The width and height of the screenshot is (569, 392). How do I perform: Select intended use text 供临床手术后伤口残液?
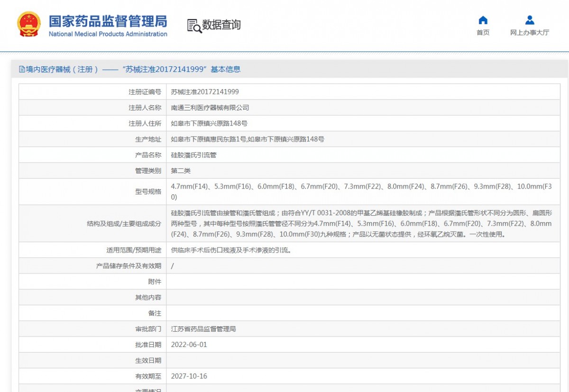[x=231, y=250]
